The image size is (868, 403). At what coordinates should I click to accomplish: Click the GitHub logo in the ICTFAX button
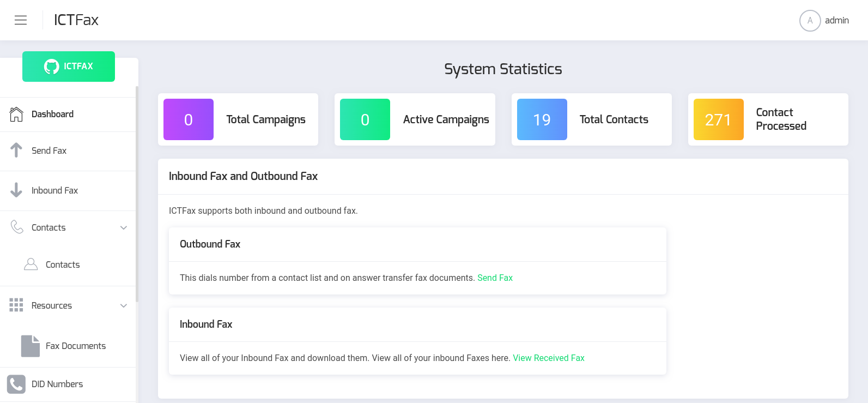(x=52, y=67)
